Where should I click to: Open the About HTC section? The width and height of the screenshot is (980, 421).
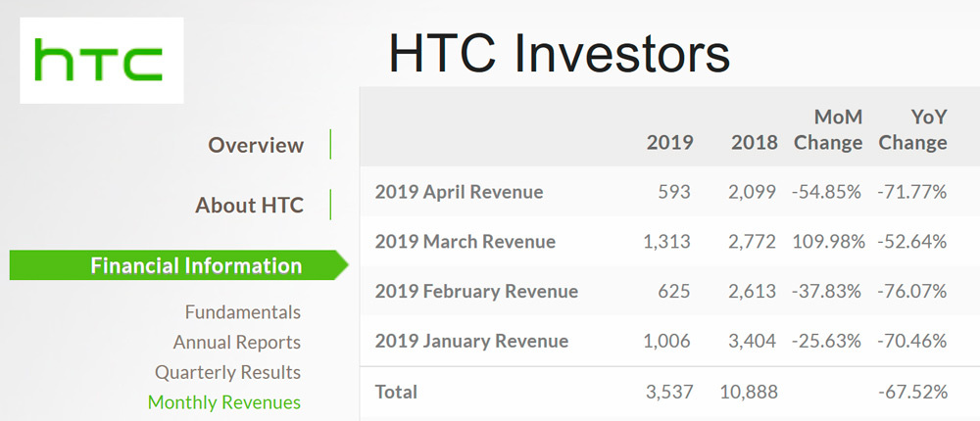click(249, 206)
